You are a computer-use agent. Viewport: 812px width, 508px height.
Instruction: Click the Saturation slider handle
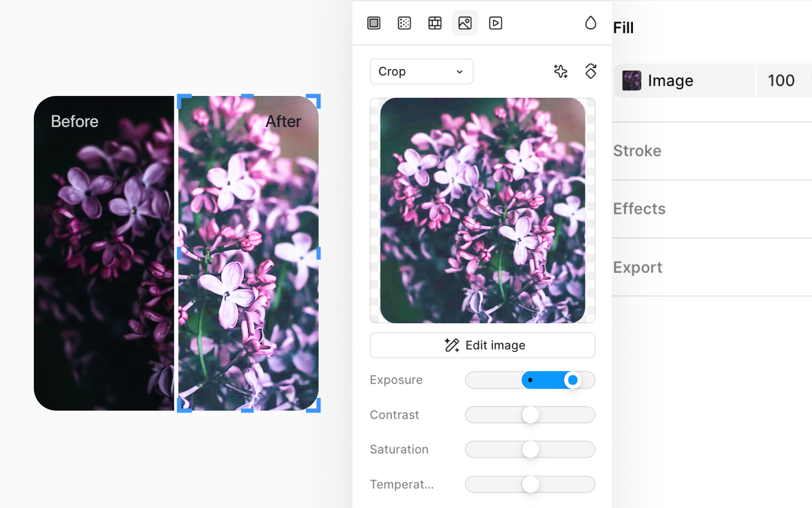(530, 449)
